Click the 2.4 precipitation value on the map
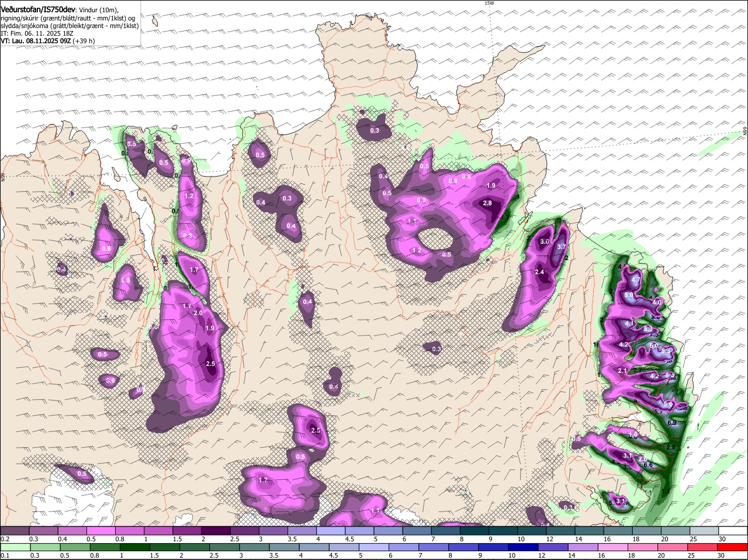Screen dimensions: 748x560 coord(540,272)
